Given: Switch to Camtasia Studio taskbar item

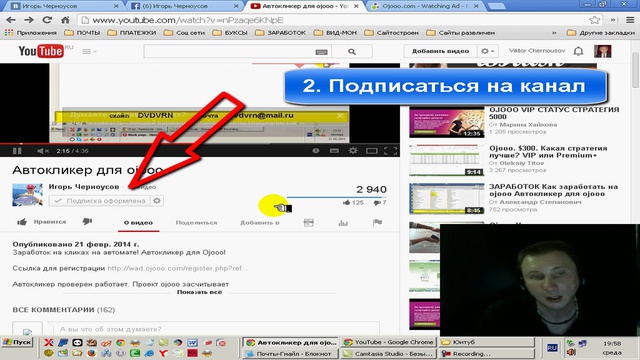Looking at the screenshot, I should click(388, 354).
